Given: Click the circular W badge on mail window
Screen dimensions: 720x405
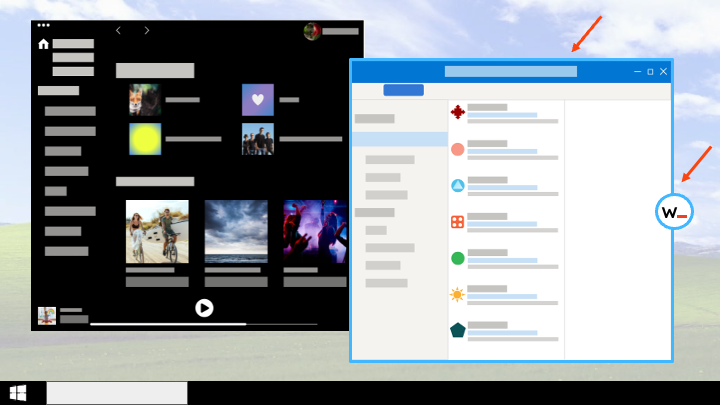Looking at the screenshot, I should pyautogui.click(x=674, y=212).
